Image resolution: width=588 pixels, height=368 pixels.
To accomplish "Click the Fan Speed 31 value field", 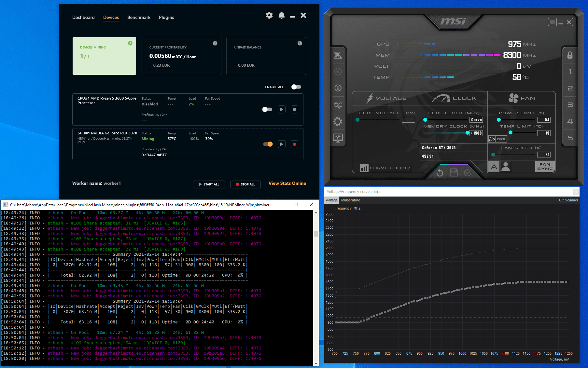I will point(544,155).
